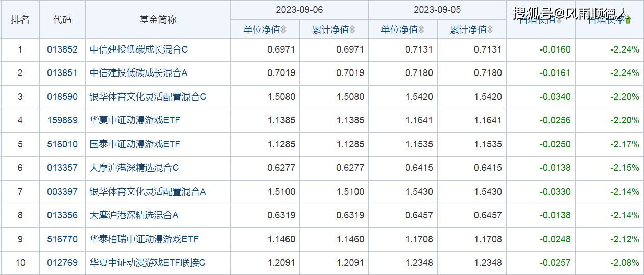Click the 华夏中证动漫游戏ETF fund name
This screenshot has width=644, height=275.
(135, 120)
